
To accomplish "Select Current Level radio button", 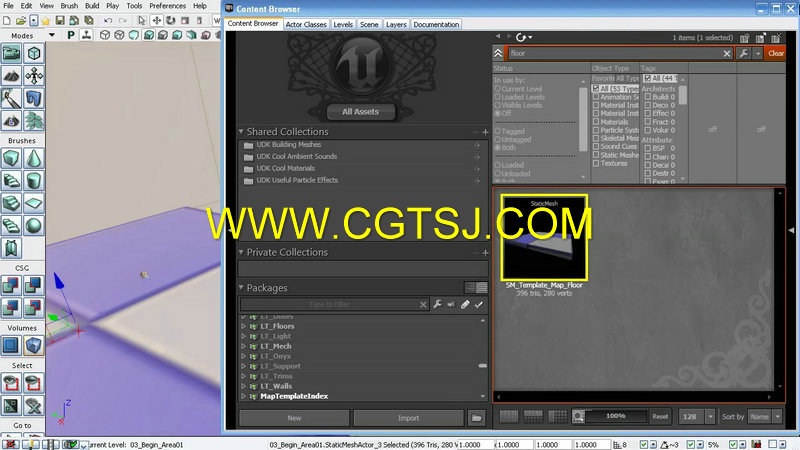I will pos(497,89).
